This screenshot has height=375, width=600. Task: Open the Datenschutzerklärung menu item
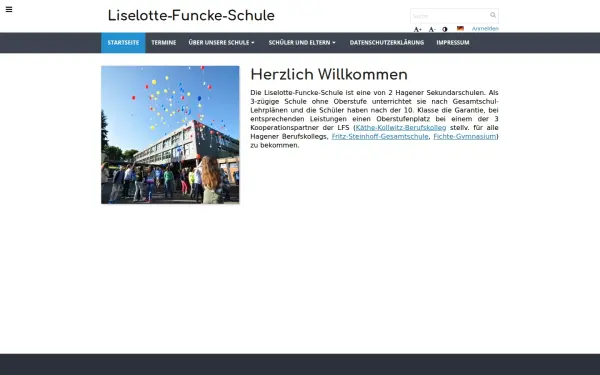[386, 42]
